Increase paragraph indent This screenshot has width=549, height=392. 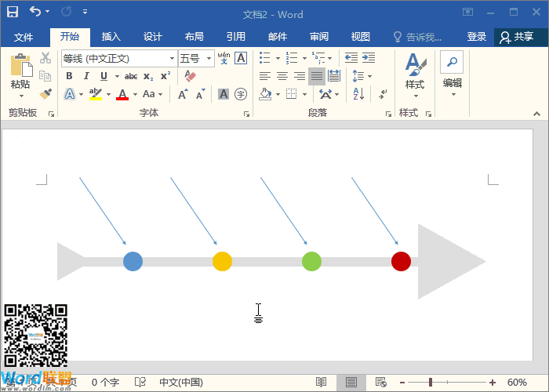click(x=369, y=58)
